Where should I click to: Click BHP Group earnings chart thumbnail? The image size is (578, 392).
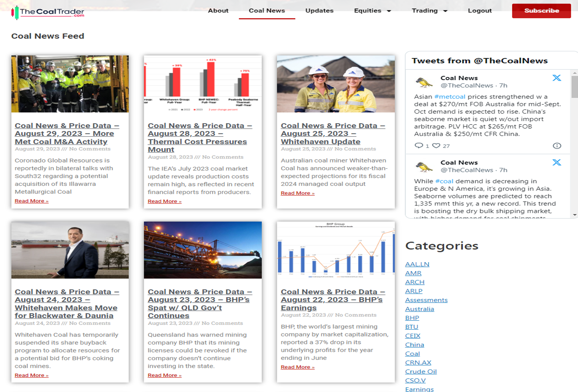tap(336, 250)
